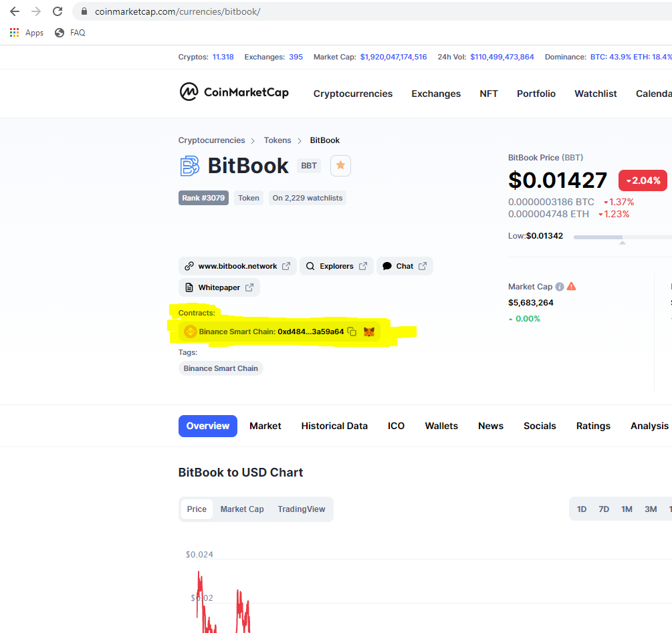Select the Overview tab
The image size is (672, 633).
point(208,426)
